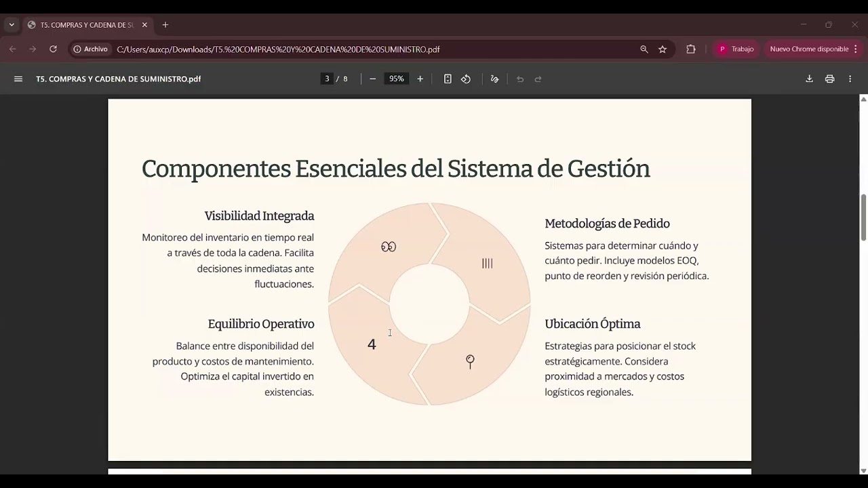Click the PDF title T5. COMPRAS Y CADENA DE SUMINISTRO.pdf
Image resolution: width=868 pixels, height=488 pixels.
[x=119, y=79]
